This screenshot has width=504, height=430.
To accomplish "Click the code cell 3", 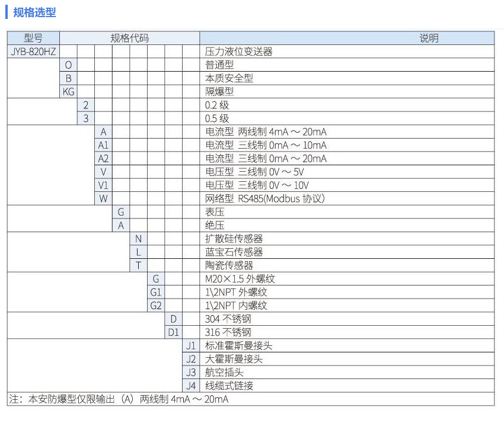I will pos(86,118).
